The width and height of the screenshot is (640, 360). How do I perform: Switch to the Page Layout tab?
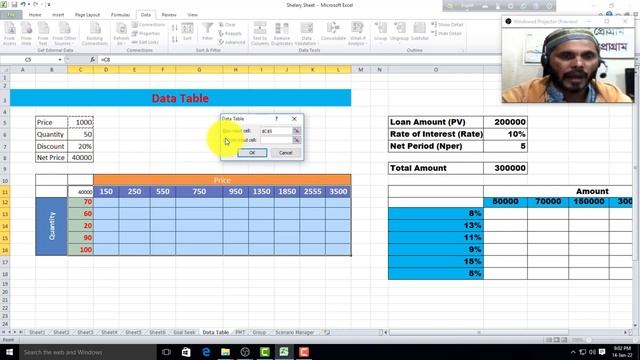point(87,15)
